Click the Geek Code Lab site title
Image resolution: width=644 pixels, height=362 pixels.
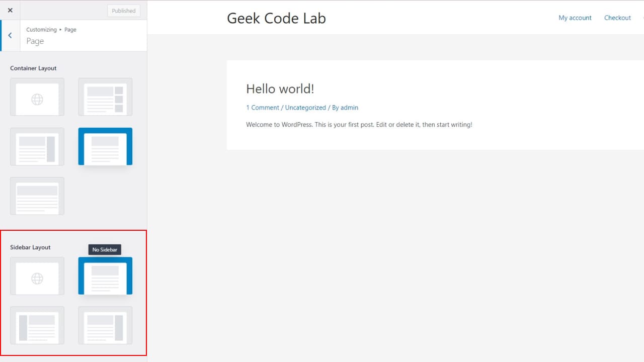coord(276,18)
